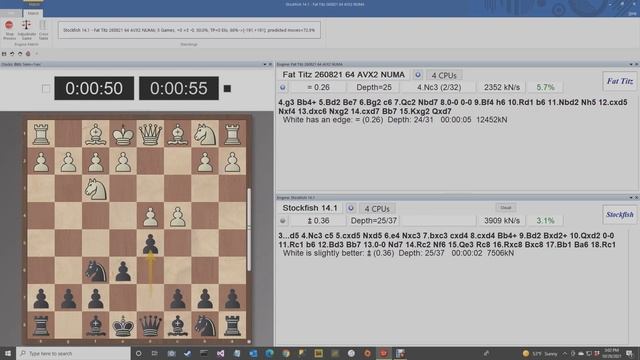Click the Adjudicate Game scales icon

(26, 25)
